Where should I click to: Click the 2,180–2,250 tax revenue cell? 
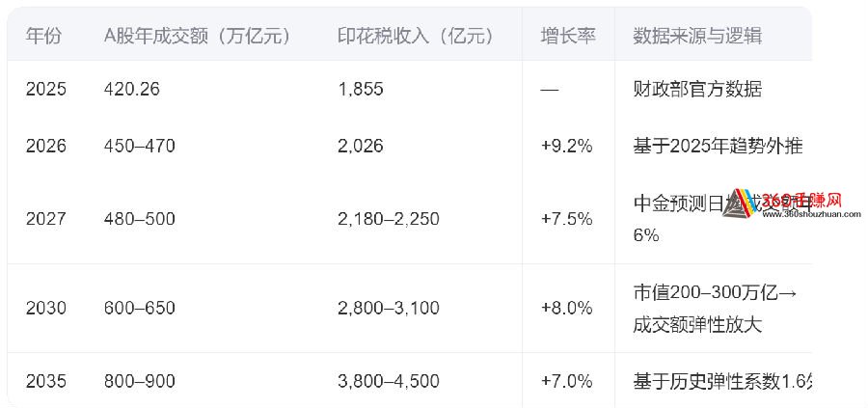(x=389, y=219)
